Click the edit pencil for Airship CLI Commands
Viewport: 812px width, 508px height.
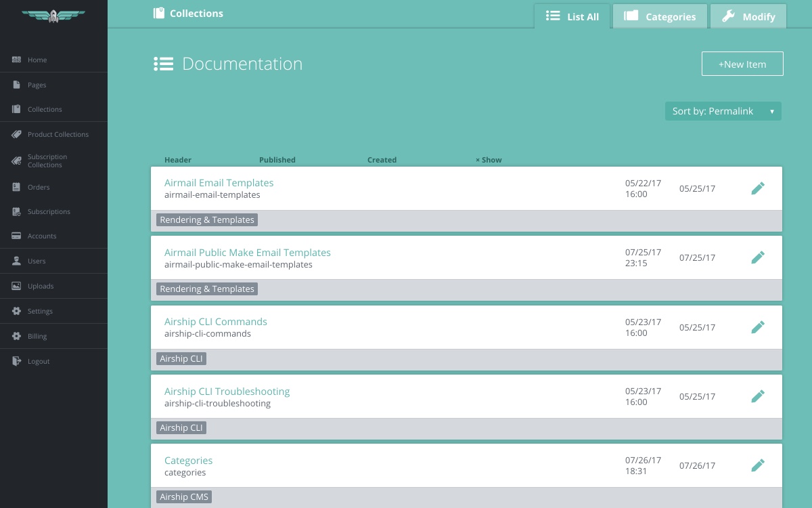758,327
